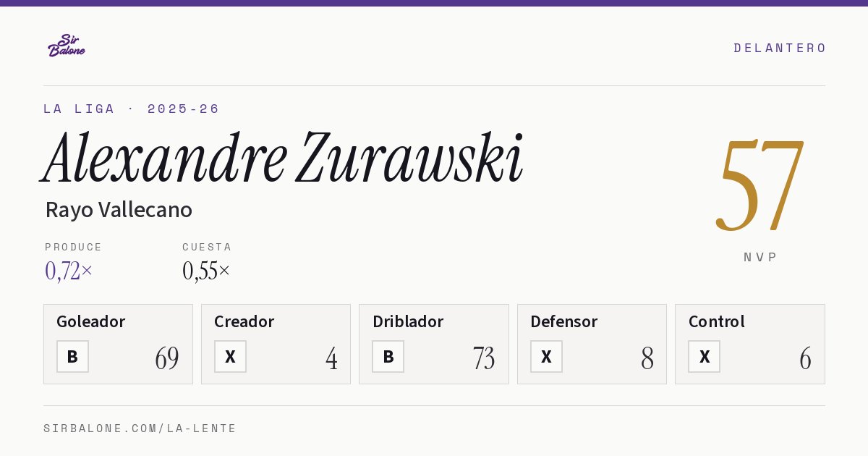The height and width of the screenshot is (456, 868).
Task: Click the 0,72× produce value
Action: (69, 271)
